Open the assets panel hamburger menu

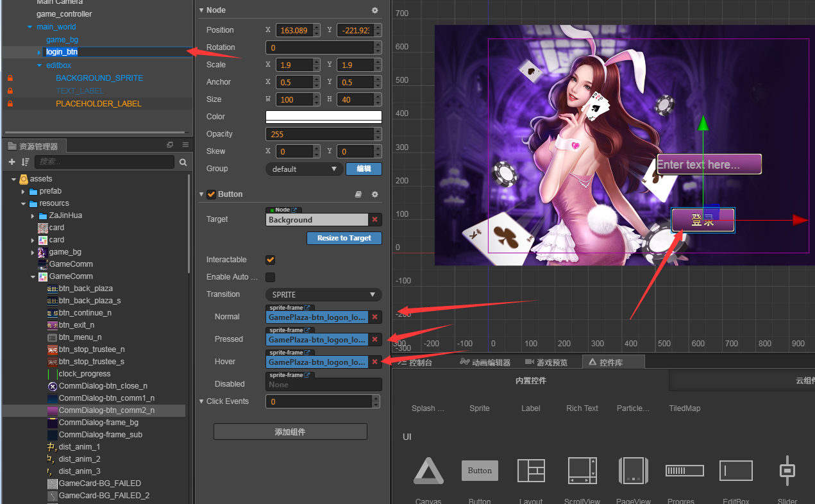(x=185, y=145)
